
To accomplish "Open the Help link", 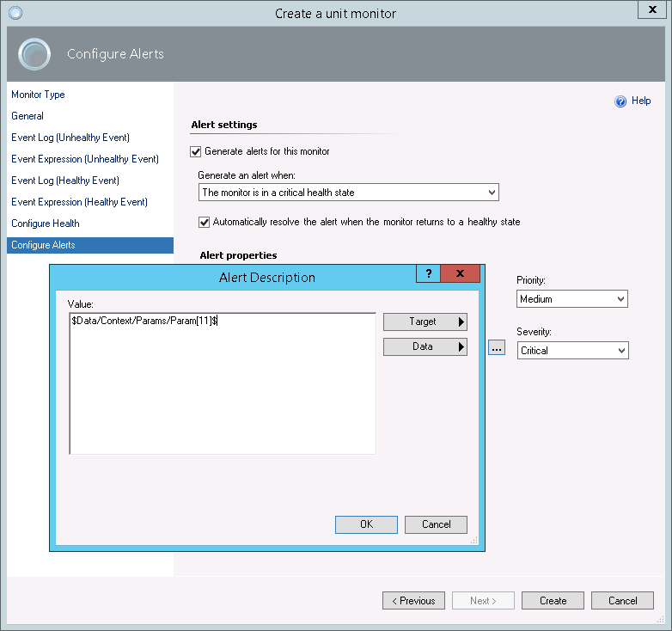I will (x=641, y=101).
